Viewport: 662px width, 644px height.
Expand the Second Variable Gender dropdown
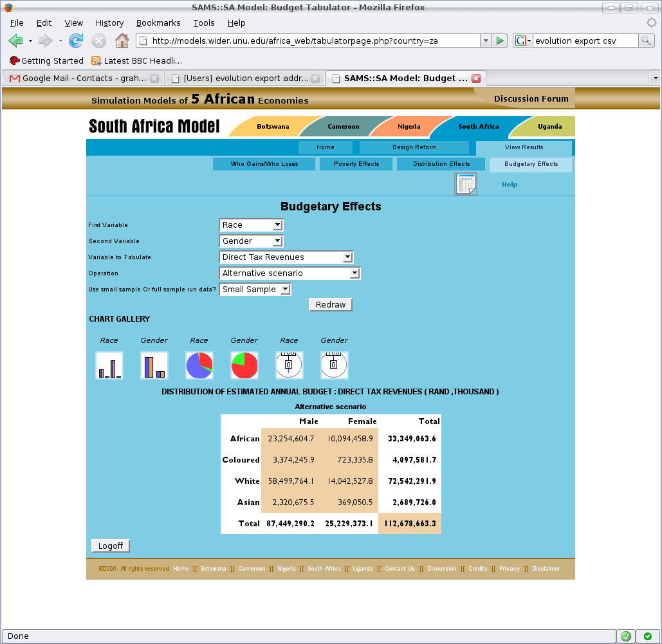pos(251,241)
